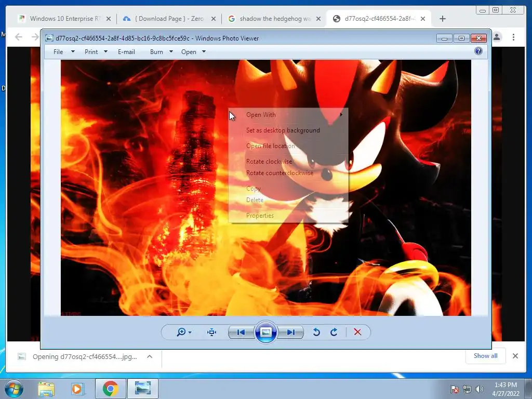The height and width of the screenshot is (399, 532).
Task: Click volume speaker tray icon
Action: pos(479,389)
